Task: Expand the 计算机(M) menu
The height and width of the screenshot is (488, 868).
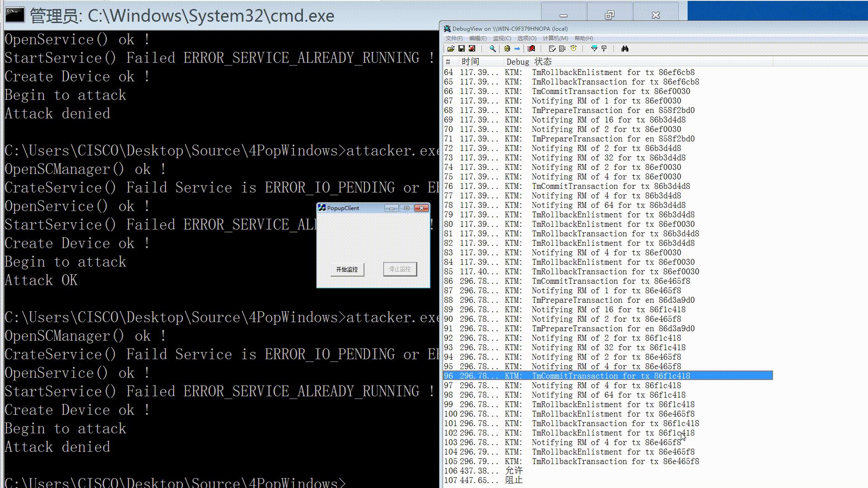Action: point(555,38)
